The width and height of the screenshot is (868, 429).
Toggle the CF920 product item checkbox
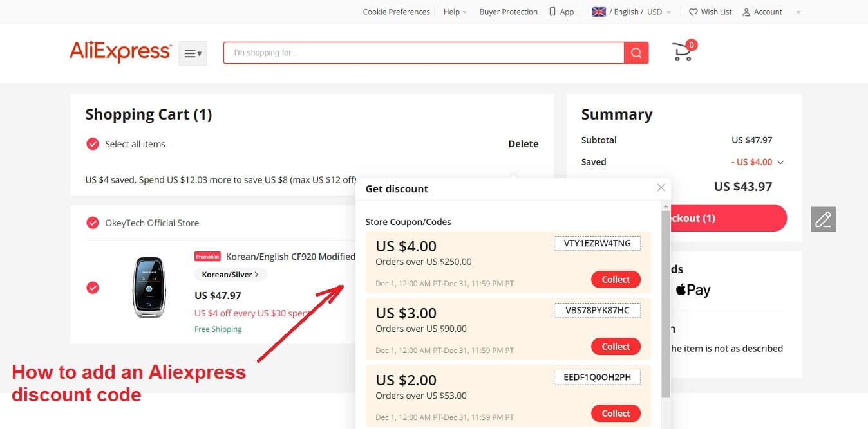[93, 288]
